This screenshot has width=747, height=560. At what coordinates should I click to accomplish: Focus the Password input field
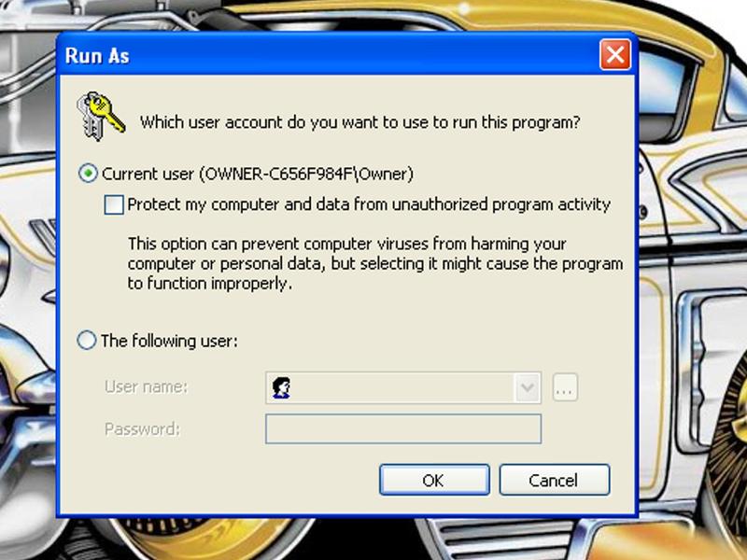click(x=403, y=429)
